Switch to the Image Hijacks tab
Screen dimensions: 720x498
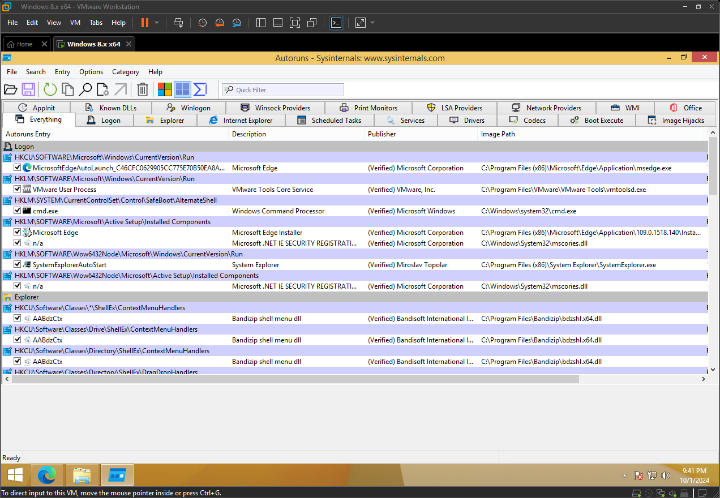pyautogui.click(x=675, y=120)
